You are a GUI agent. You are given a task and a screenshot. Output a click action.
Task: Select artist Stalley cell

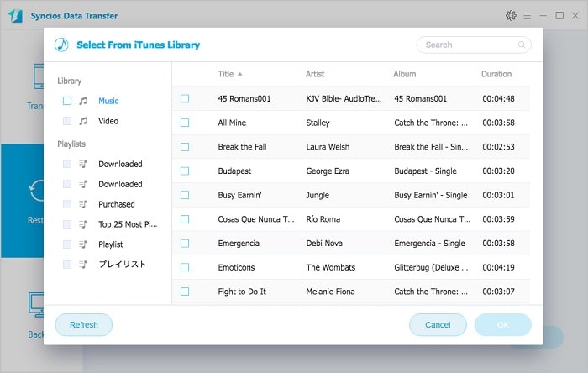coord(318,123)
